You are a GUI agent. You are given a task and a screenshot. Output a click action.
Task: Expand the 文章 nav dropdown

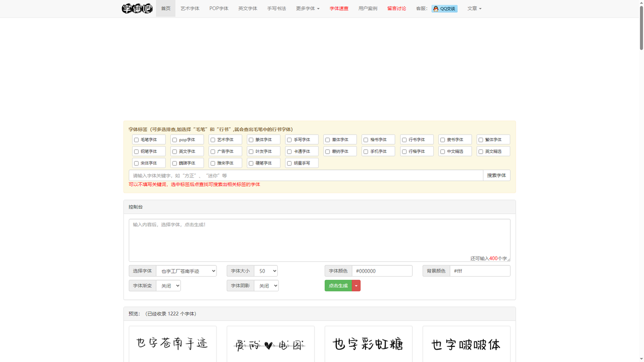[x=475, y=8]
